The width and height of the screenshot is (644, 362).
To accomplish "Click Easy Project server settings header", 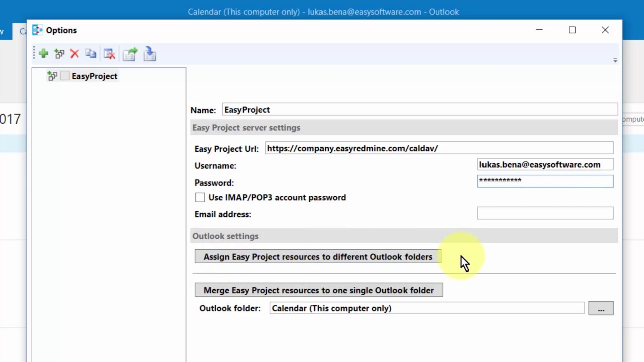I will (405, 128).
